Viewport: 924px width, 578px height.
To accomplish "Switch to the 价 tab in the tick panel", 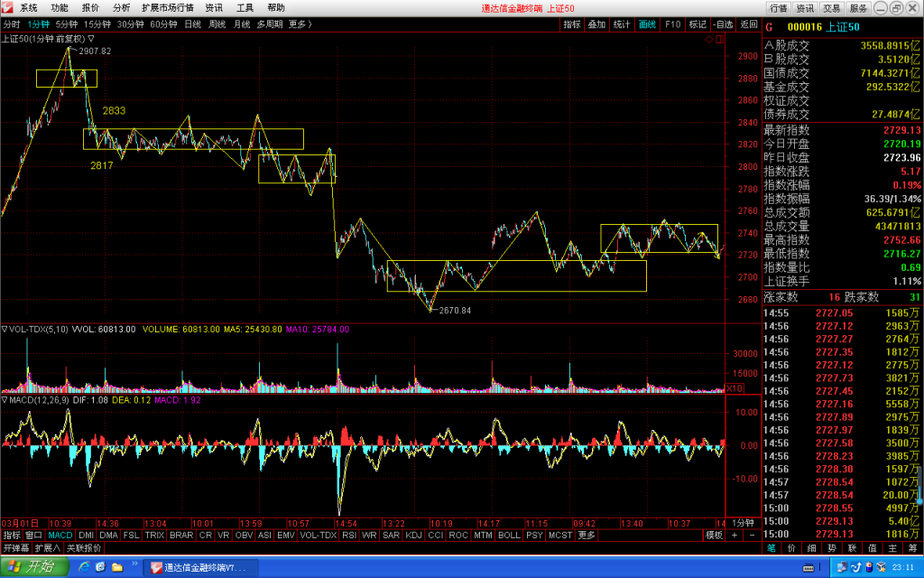I will pos(791,548).
